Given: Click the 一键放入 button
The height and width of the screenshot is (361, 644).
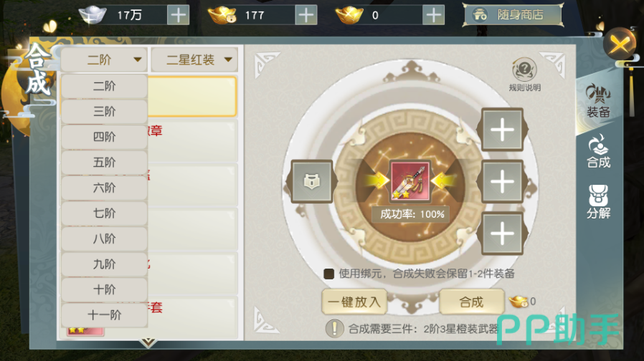Looking at the screenshot, I should [354, 302].
